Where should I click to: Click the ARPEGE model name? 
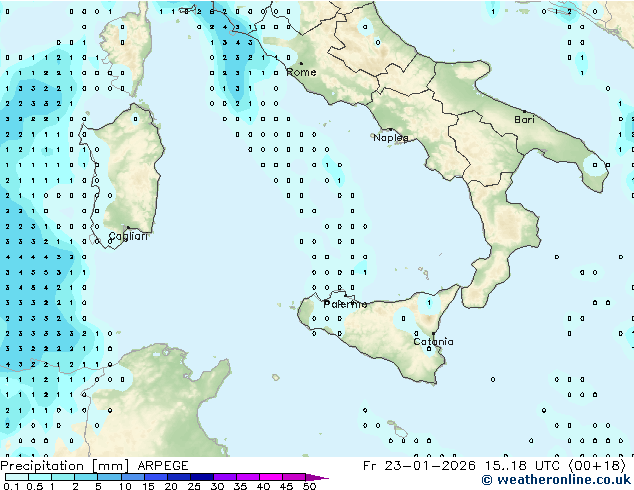point(163,466)
